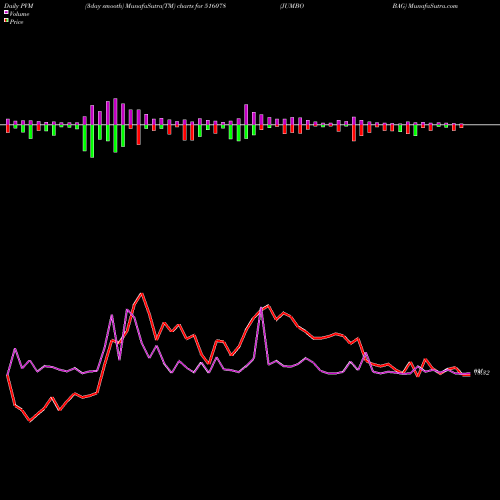Viewport: 500px width, 500px height.
Task: Select the Price legend label
Action: [x=16, y=22]
